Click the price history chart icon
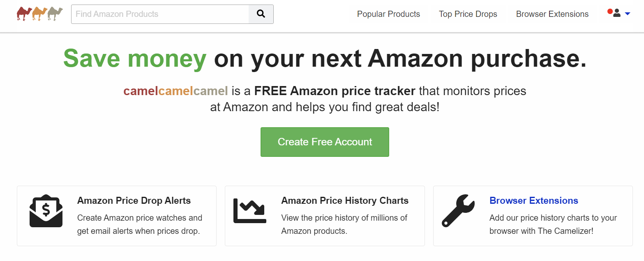 pyautogui.click(x=250, y=211)
